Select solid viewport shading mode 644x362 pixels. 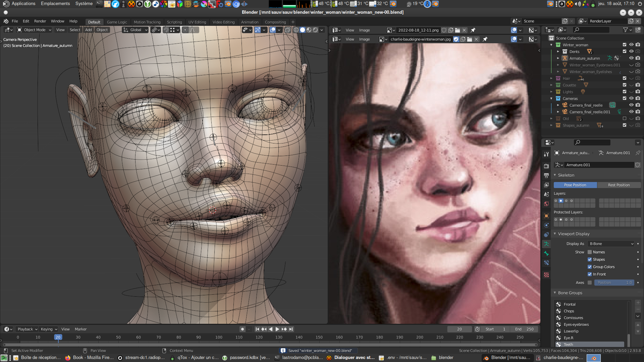303,30
